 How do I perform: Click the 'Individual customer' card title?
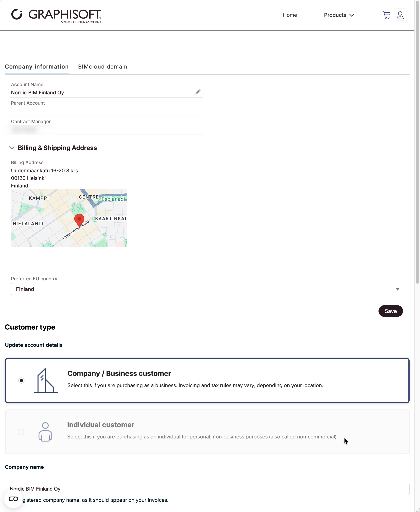[101, 425]
